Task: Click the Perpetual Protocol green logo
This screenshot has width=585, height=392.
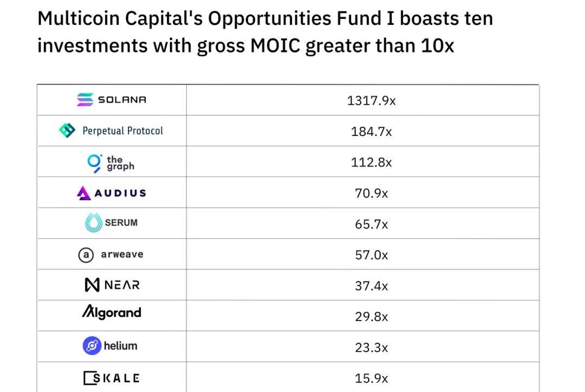Action: point(67,130)
